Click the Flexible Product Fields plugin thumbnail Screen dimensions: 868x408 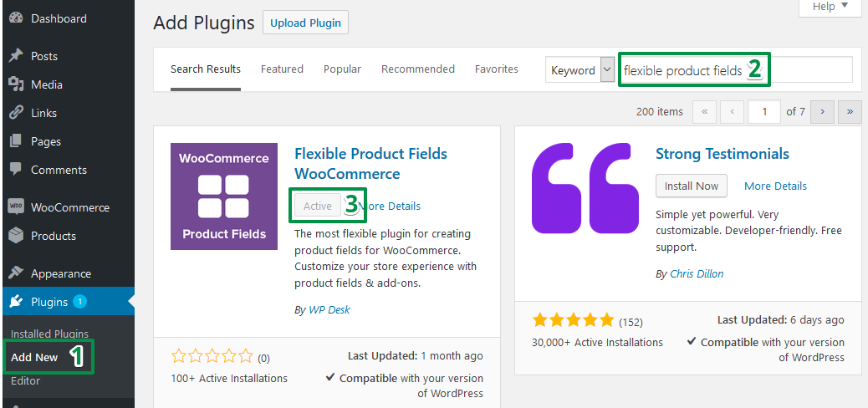223,196
